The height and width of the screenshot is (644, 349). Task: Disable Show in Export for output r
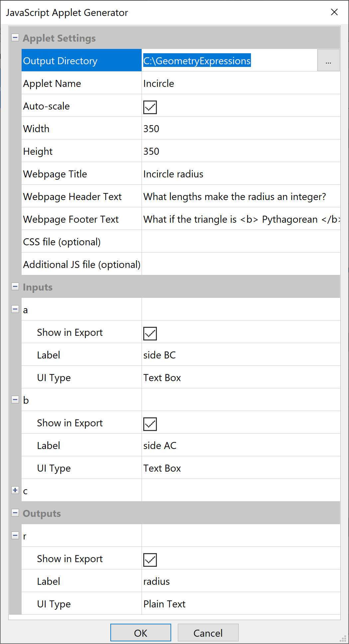[x=150, y=560]
